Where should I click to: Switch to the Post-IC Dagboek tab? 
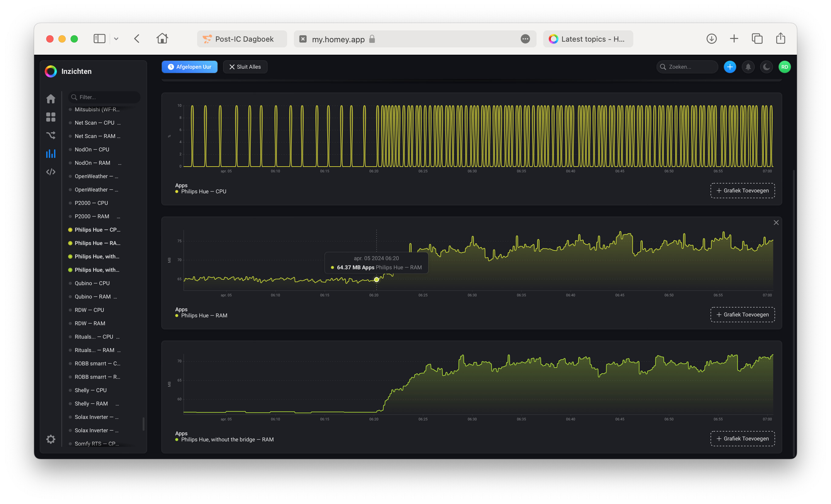coord(242,39)
